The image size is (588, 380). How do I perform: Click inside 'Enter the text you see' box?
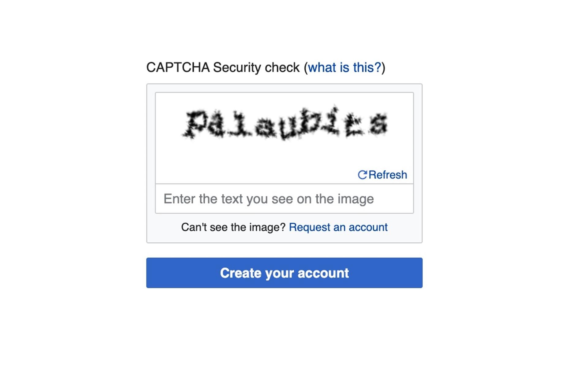click(x=284, y=199)
